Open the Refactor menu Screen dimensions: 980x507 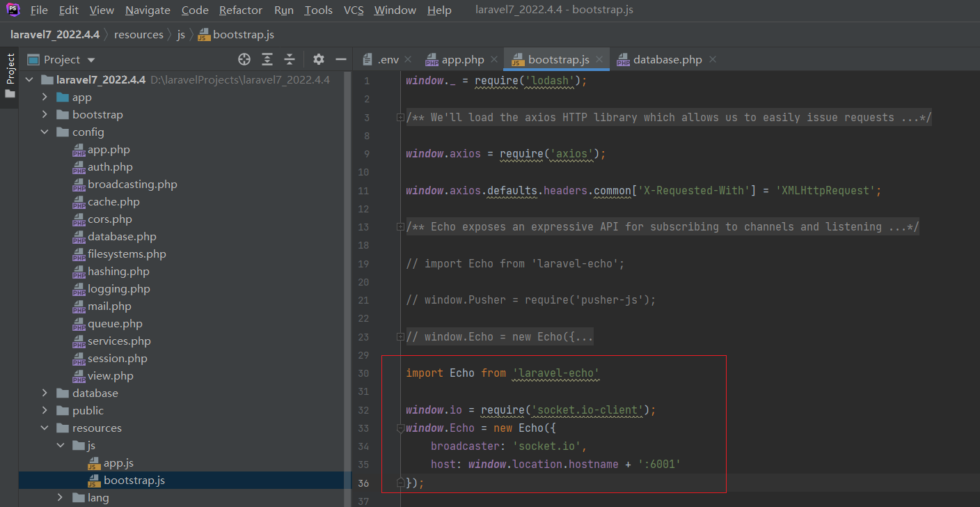coord(241,10)
